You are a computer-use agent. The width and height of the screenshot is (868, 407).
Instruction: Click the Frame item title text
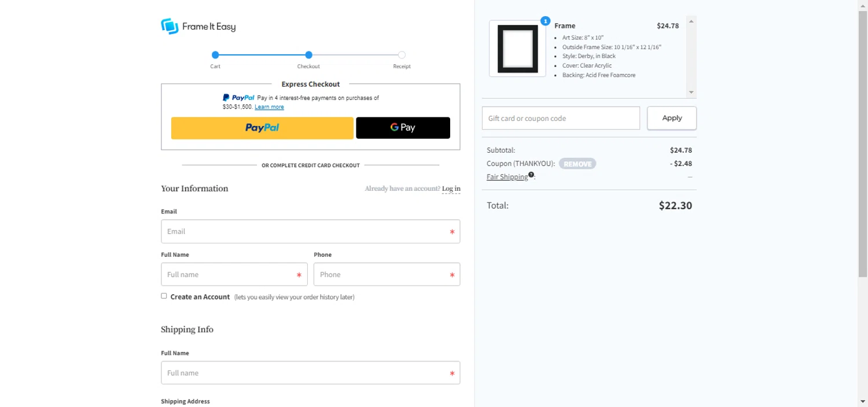click(x=565, y=26)
